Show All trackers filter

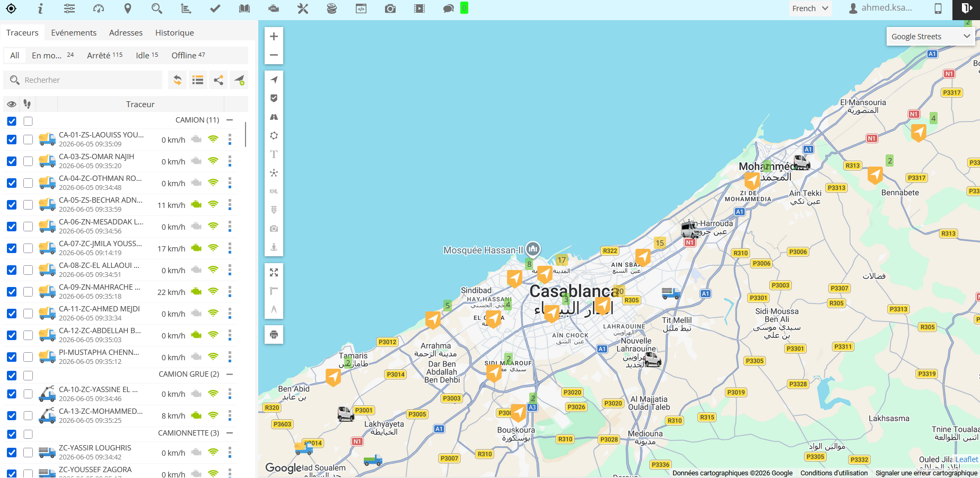(x=15, y=55)
